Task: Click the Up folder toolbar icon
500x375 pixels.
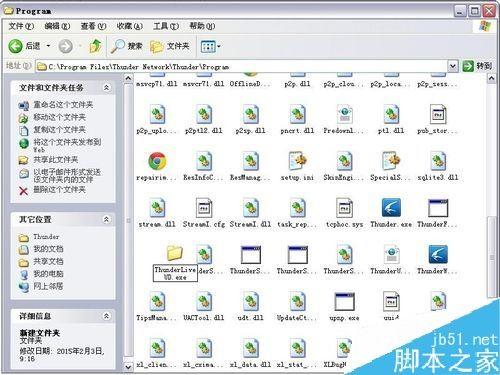Action: pos(95,46)
